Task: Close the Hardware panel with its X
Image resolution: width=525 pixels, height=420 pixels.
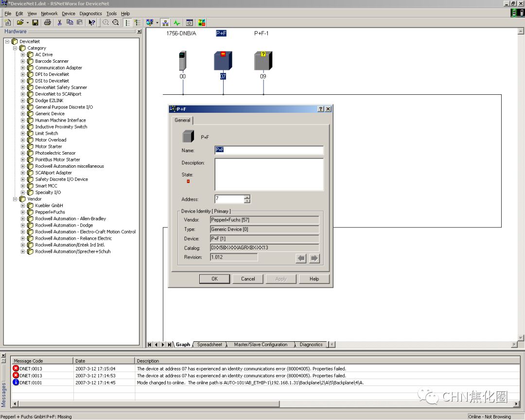Action: tap(140, 31)
